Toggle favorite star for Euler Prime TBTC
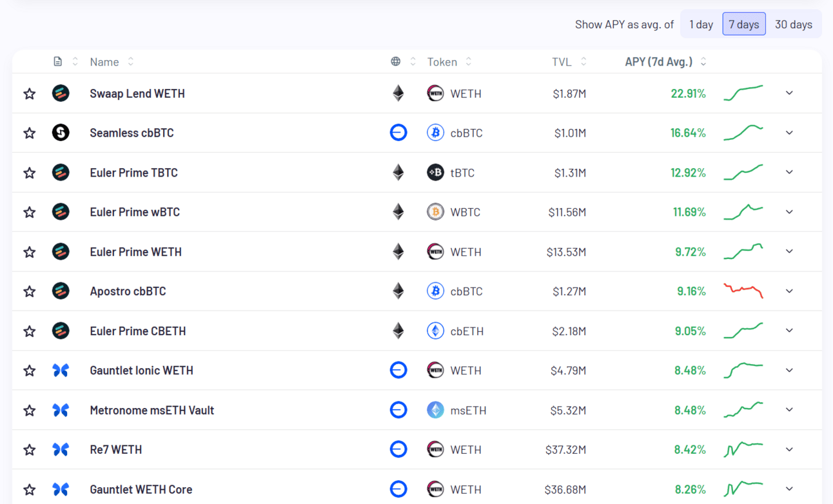Screen dimensions: 833x504 30,173
